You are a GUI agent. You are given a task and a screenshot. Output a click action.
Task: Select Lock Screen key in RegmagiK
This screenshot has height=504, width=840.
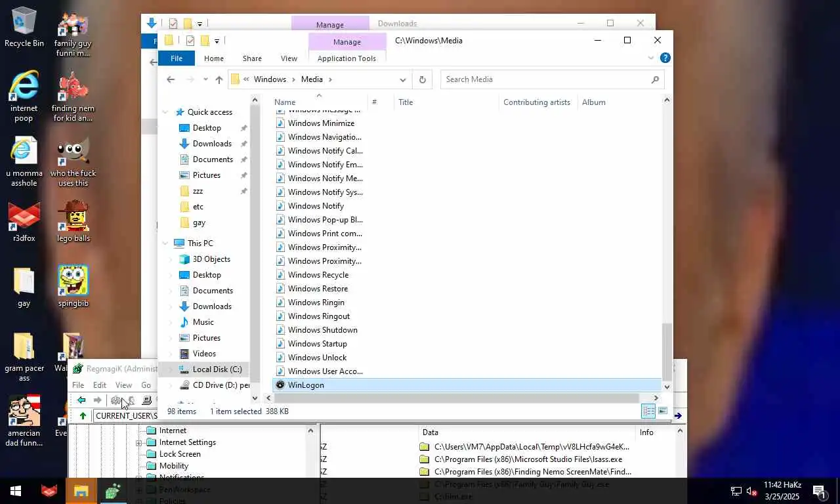coord(180,454)
